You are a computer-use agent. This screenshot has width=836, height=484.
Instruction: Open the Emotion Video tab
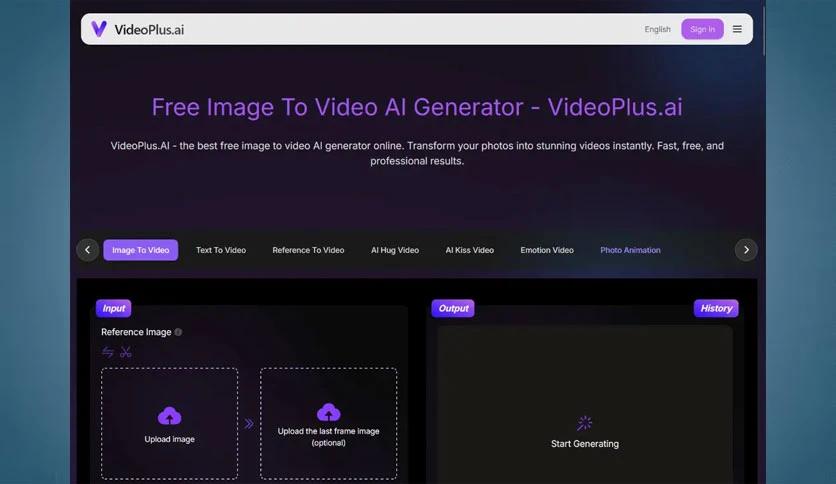(547, 250)
